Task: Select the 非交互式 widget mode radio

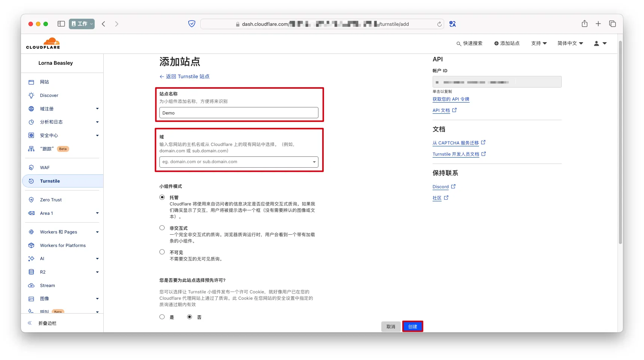Action: [x=162, y=228]
